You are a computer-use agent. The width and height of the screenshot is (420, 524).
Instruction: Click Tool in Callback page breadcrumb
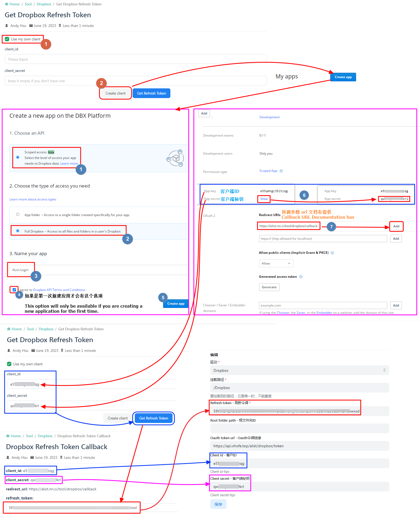(x=29, y=436)
